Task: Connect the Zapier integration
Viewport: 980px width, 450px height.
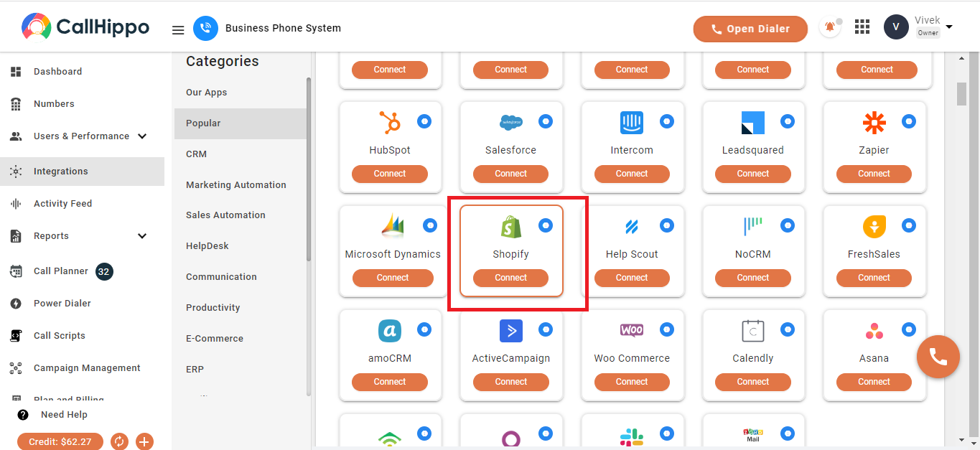Action: [874, 174]
